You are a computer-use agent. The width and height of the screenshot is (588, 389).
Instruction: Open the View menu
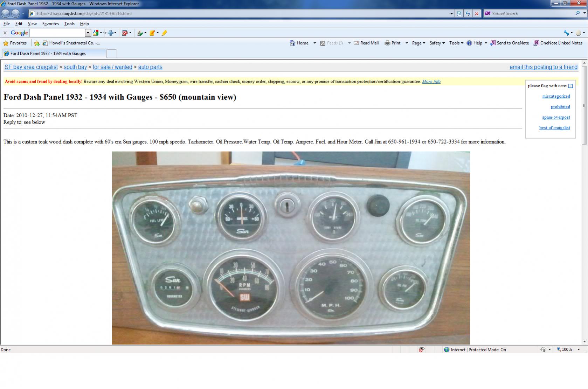[32, 24]
